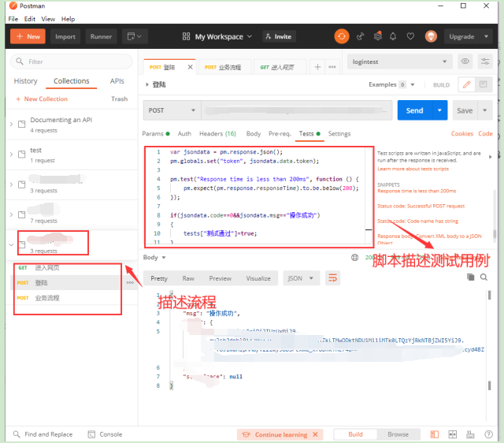Open manage environments sliders icon
504x443 pixels.
(485, 61)
